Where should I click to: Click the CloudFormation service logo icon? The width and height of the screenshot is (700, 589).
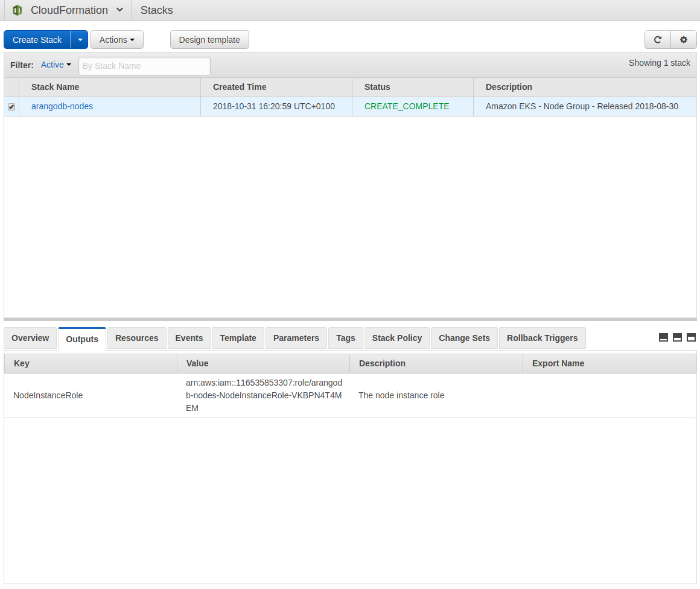17,10
